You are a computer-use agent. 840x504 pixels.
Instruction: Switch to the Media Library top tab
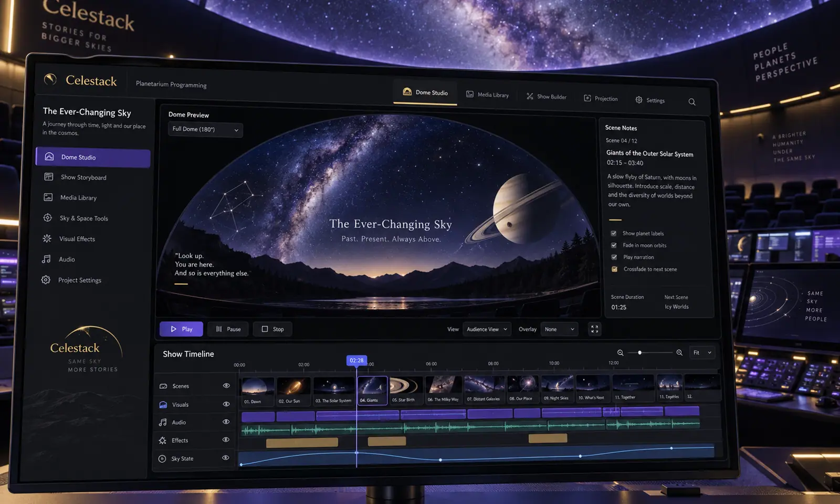coord(488,95)
